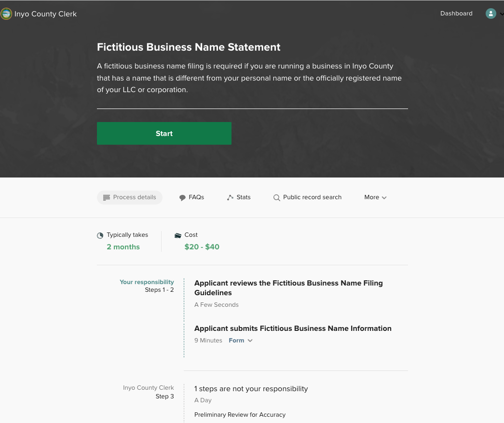Open the user account avatar icon

coord(490,14)
